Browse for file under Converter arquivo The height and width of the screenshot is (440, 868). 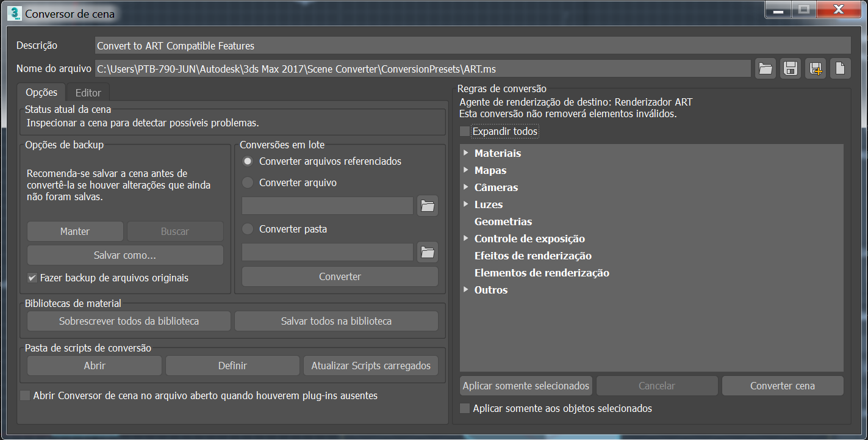coord(428,206)
